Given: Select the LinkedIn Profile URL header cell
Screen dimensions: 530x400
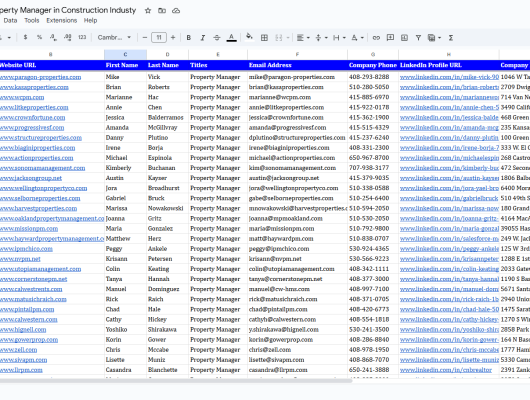Looking at the screenshot, I should click(x=449, y=65).
